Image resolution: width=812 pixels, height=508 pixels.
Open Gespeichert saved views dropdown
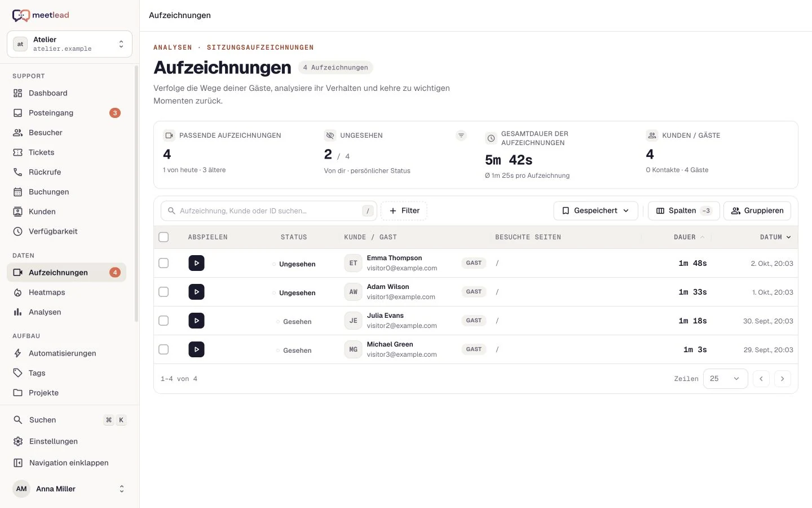595,211
